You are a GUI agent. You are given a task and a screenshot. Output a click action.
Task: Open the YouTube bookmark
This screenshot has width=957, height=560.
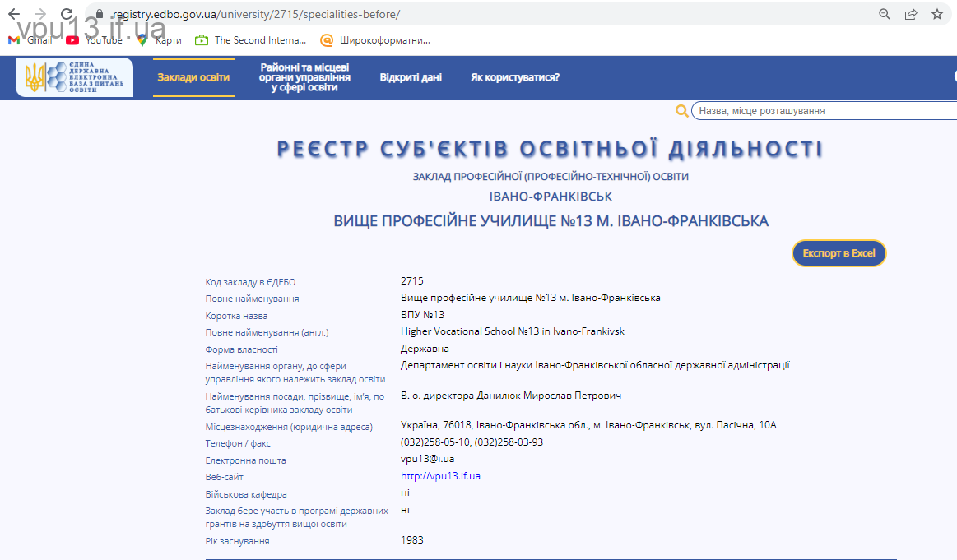(x=95, y=39)
